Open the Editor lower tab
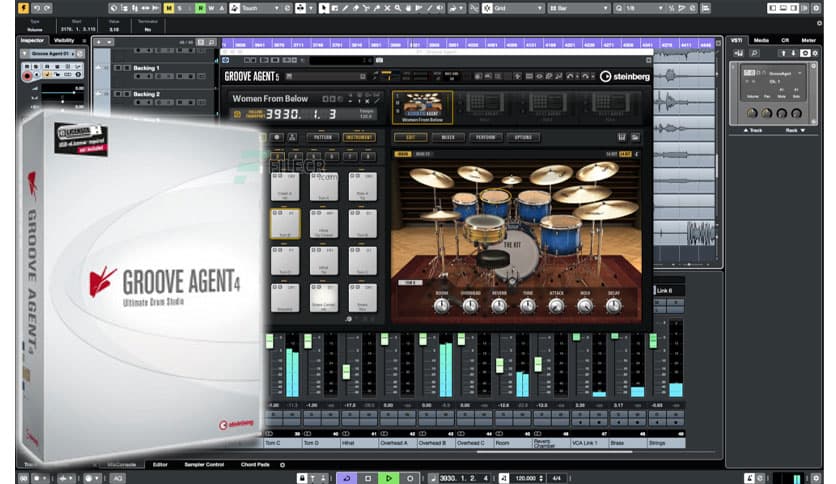Viewport: 836px width, 484px height. pyautogui.click(x=160, y=465)
